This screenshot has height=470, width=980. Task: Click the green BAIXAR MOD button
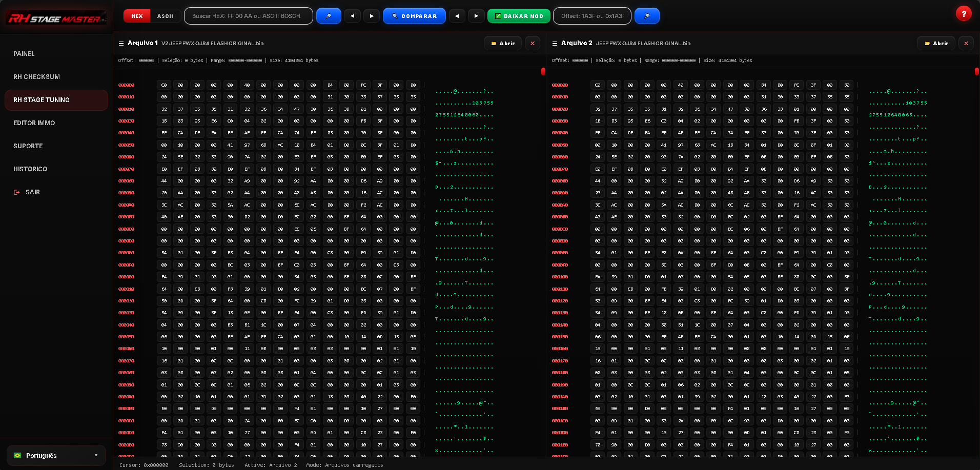coord(519,16)
